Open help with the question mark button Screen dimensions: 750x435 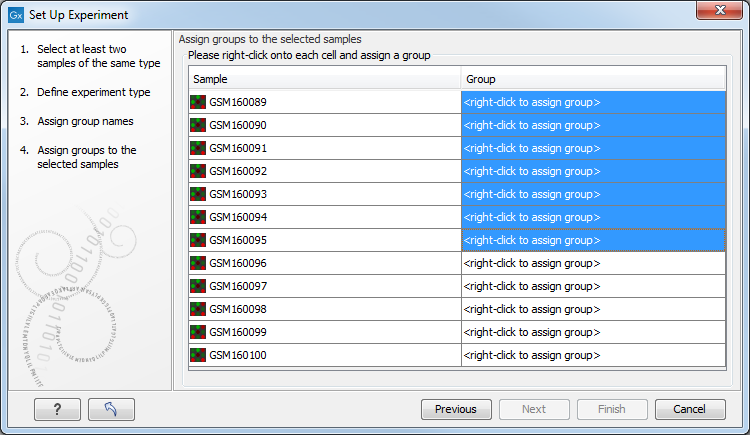point(57,409)
